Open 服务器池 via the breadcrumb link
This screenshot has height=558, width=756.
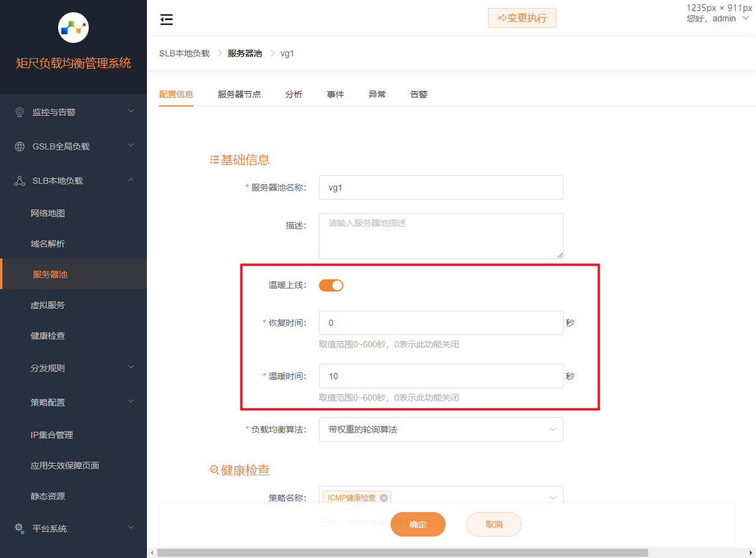pos(245,53)
